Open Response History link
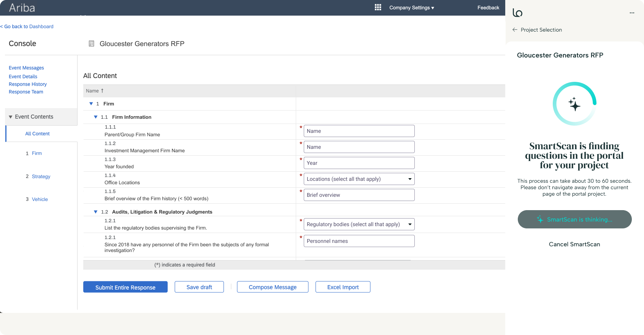644x335 pixels. (x=28, y=84)
